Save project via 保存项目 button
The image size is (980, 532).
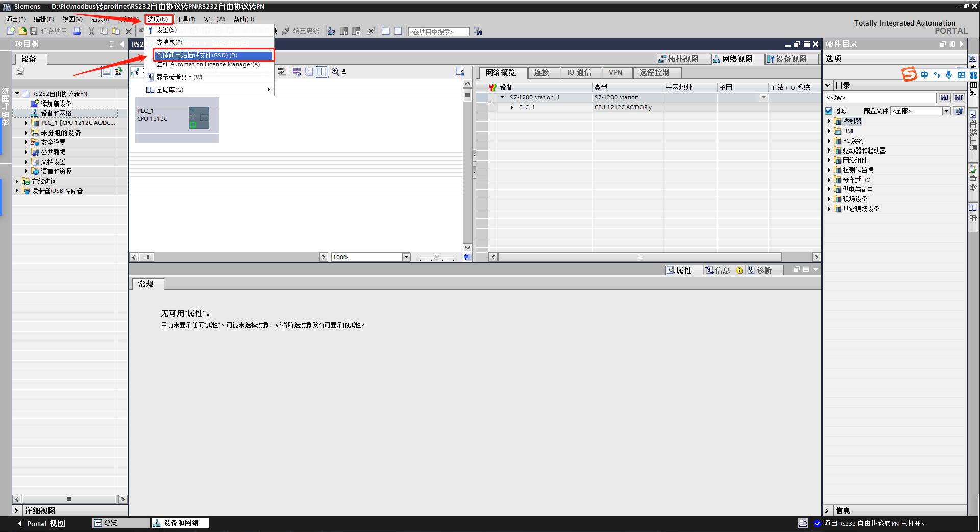pos(48,31)
